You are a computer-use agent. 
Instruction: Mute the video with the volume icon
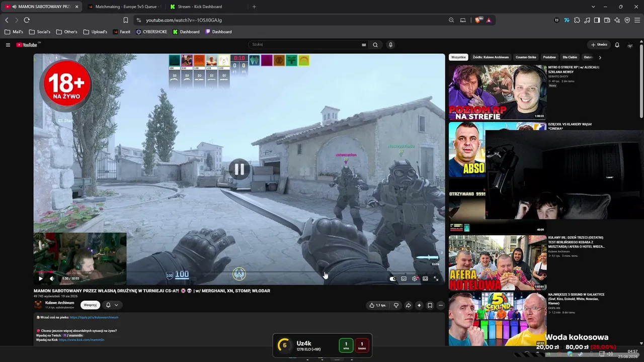52,279
